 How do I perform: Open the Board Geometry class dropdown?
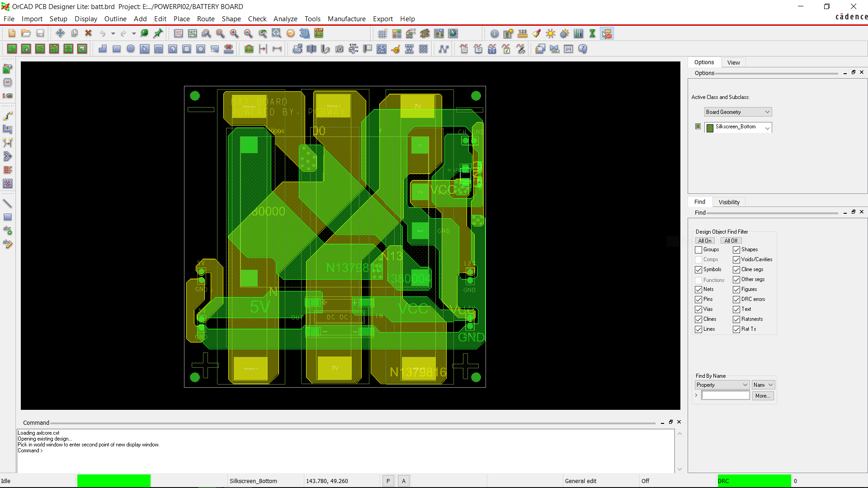(x=738, y=112)
